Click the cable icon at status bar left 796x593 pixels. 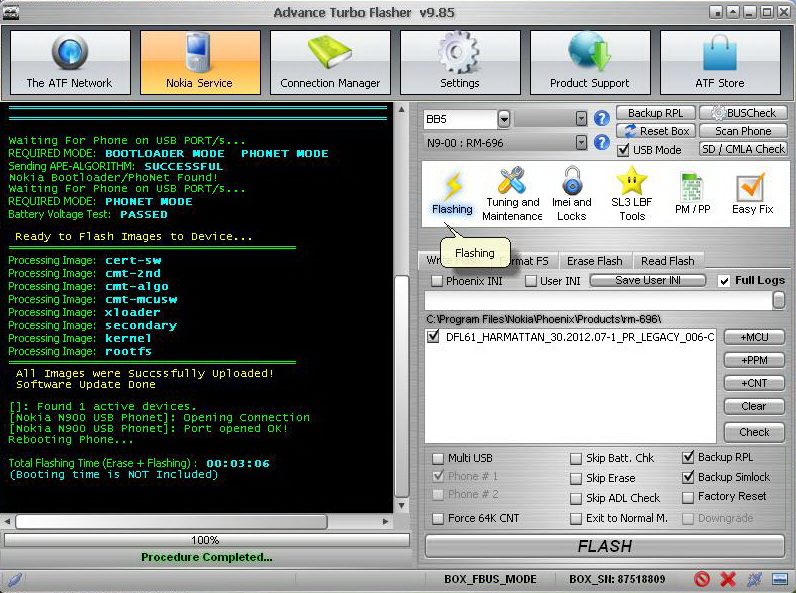(x=15, y=579)
